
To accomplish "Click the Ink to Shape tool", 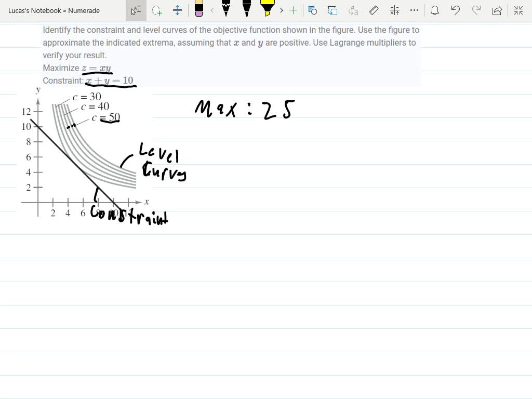I will pyautogui.click(x=332, y=10).
